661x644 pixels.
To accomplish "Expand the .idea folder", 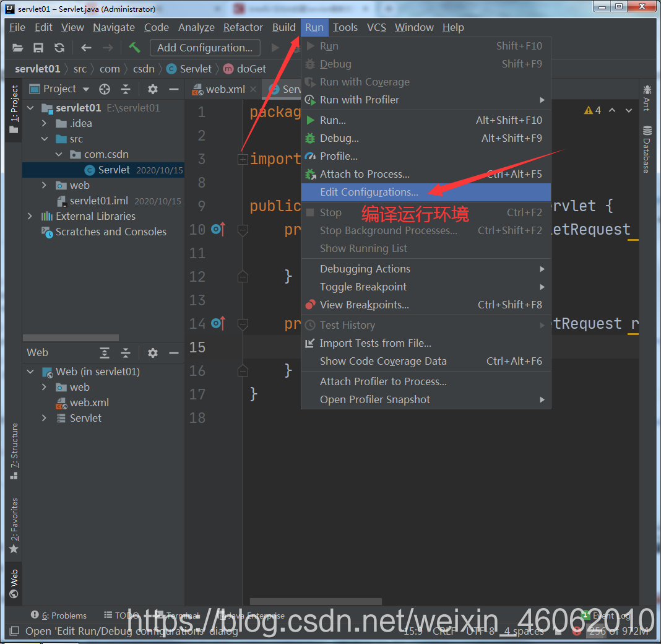I will pos(45,124).
